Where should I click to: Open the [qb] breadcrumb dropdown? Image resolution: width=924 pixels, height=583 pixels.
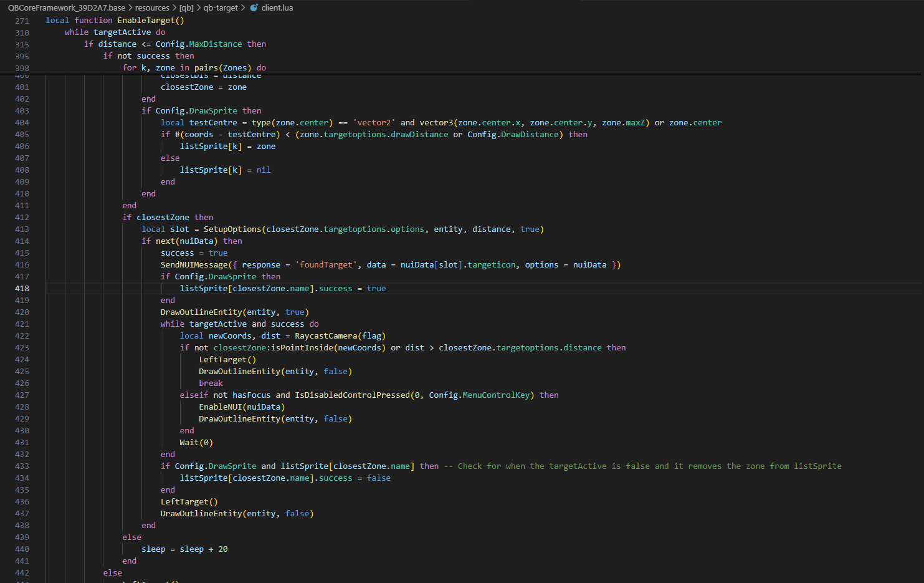pos(186,8)
